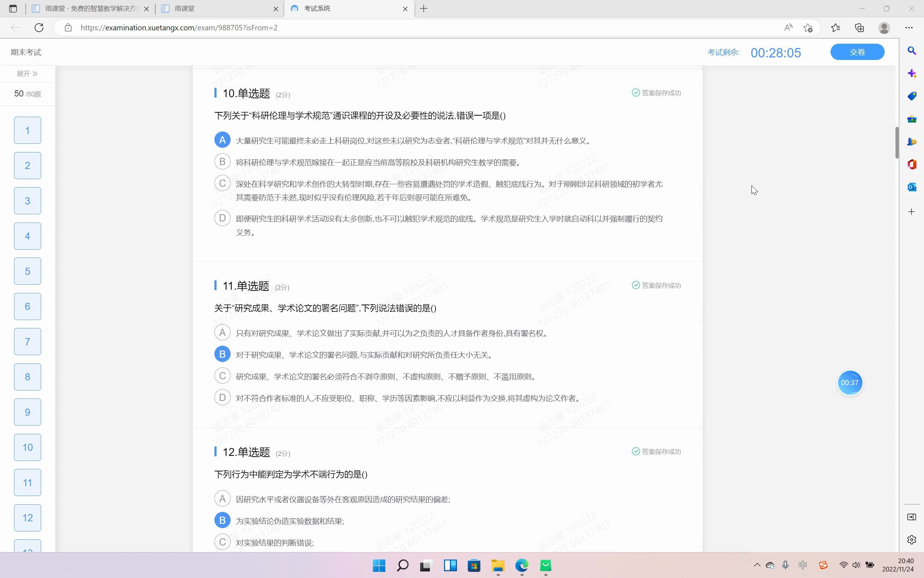Open File Explorer from taskbar
This screenshot has width=924, height=578.
tap(498, 565)
